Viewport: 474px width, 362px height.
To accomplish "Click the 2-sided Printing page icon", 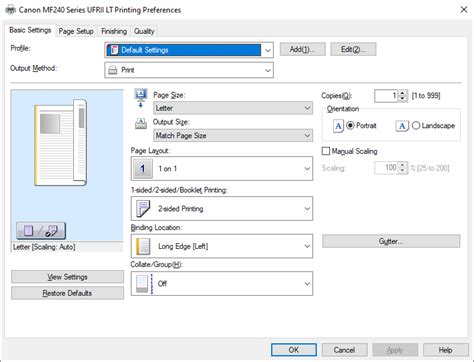I will pyautogui.click(x=143, y=209).
